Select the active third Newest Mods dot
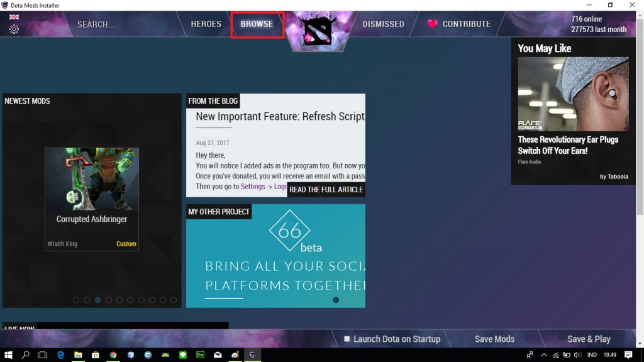This screenshot has width=644, height=362. click(97, 300)
